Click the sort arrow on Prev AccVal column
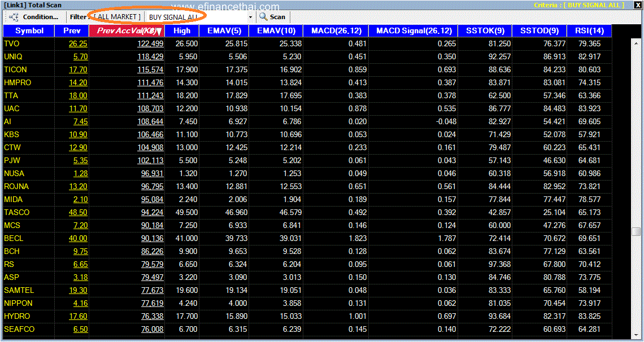 click(x=159, y=31)
